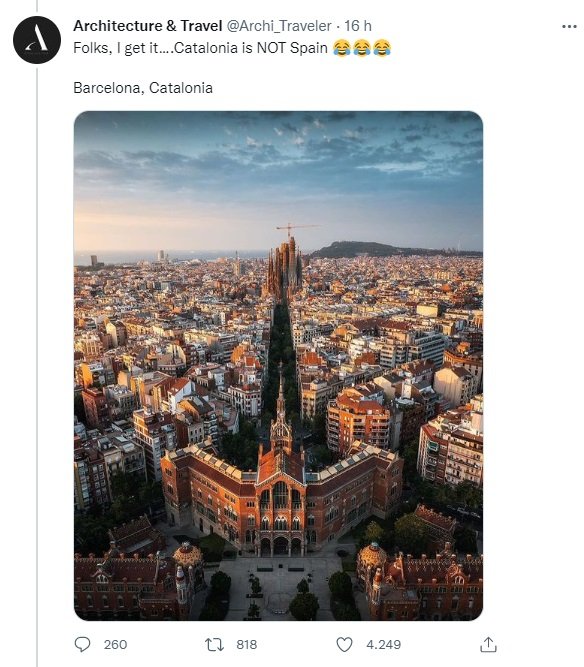Like the tweet with the heart icon

(x=344, y=644)
